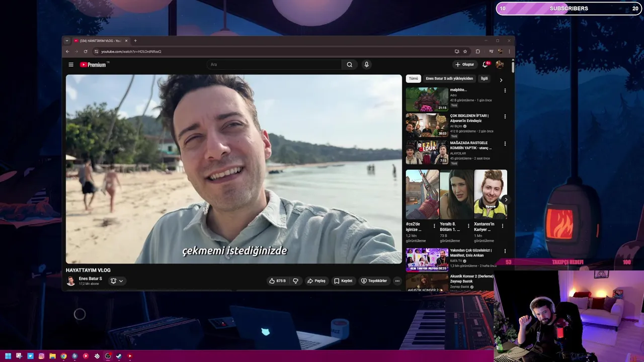Image resolution: width=644 pixels, height=362 pixels.
Task: Select the İlgili filter chip
Action: click(484, 78)
